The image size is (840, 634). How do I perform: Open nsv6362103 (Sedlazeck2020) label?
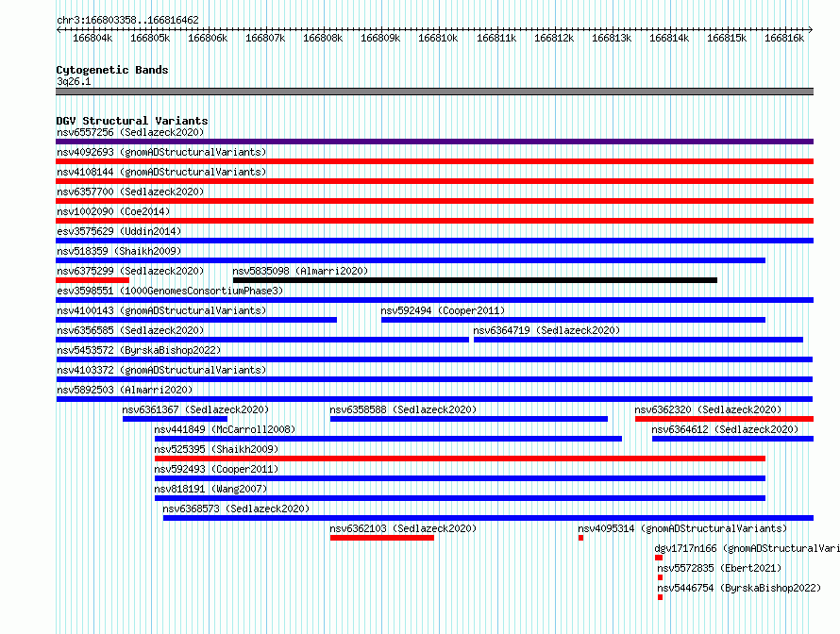(403, 528)
